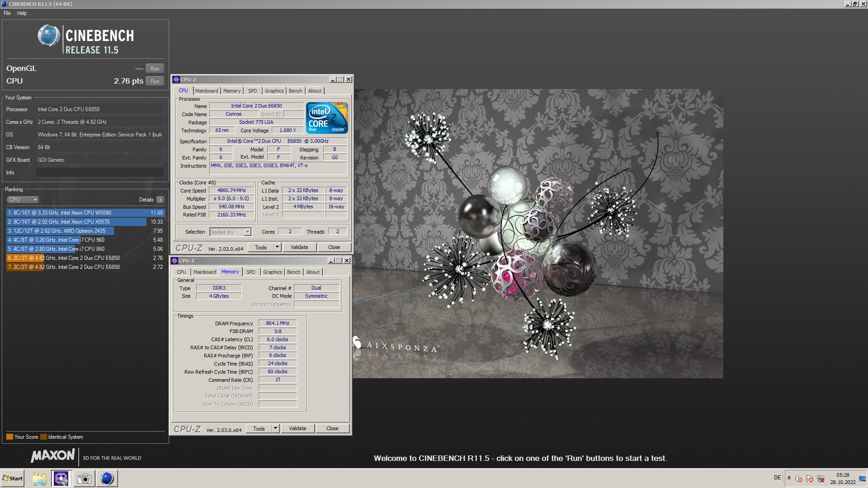Screen dimensions: 868x488
Task: Close the lower CPU-Z window via X
Action: [347, 261]
